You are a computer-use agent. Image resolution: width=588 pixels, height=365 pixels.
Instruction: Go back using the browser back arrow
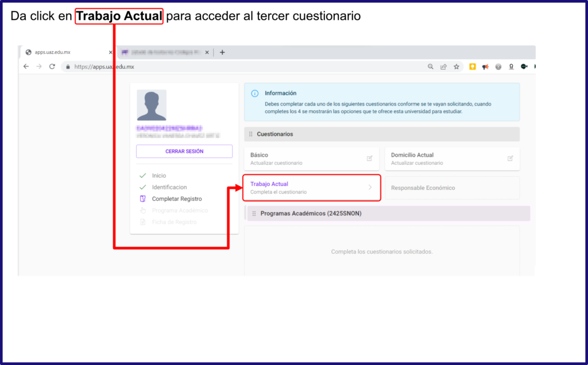(x=26, y=67)
